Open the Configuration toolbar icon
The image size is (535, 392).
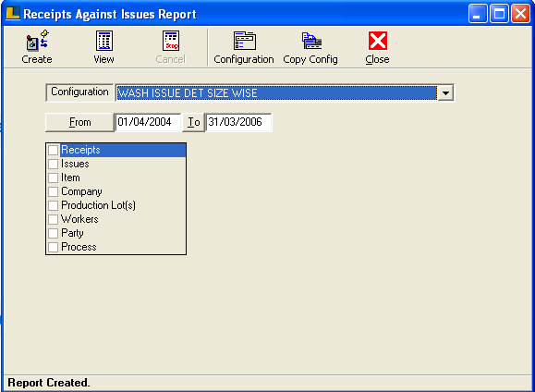pos(245,41)
